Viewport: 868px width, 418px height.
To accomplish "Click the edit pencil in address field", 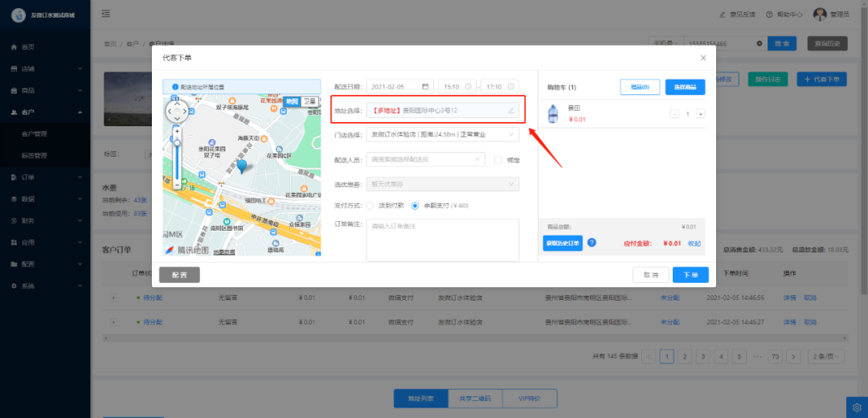I will (x=511, y=111).
